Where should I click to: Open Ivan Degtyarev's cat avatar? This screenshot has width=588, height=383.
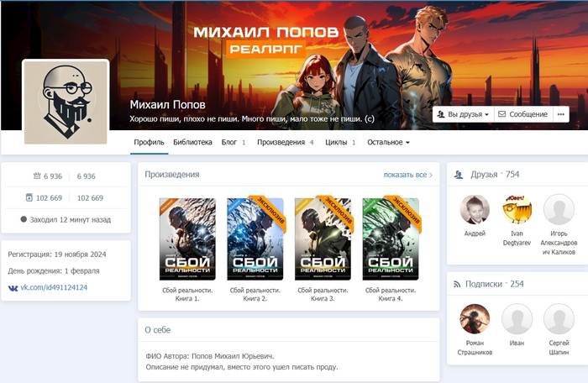click(x=517, y=210)
